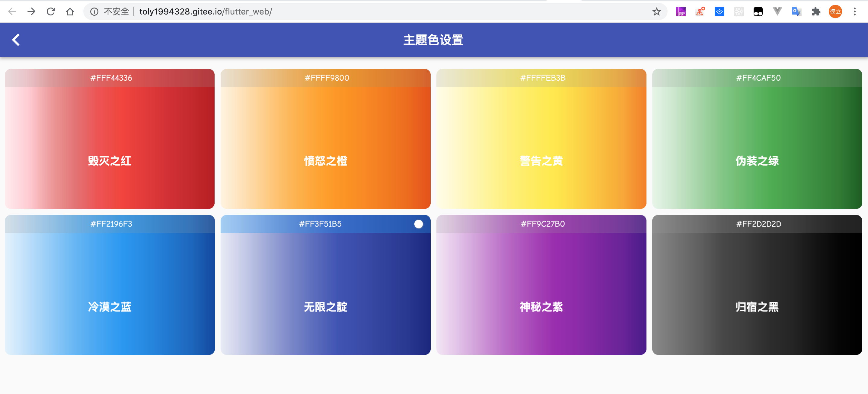Open the puzzle-piece extensions menu
Screen dimensions: 868x394
[x=816, y=11]
